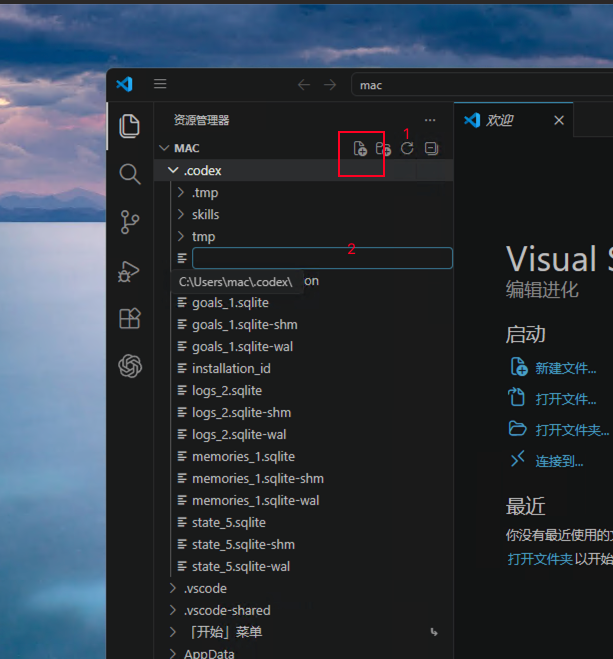
Task: Collapse all folders in explorer
Action: (431, 148)
